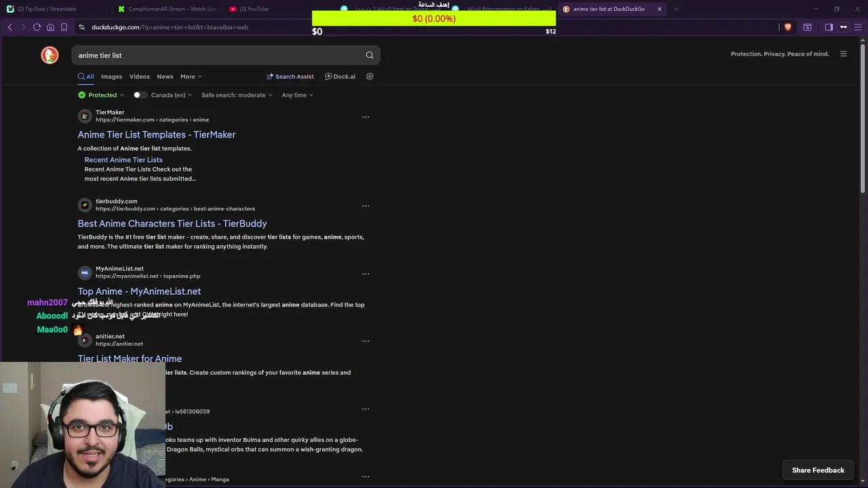Viewport: 868px width, 488px height.
Task: Switch to Images results tab
Action: pyautogui.click(x=111, y=77)
